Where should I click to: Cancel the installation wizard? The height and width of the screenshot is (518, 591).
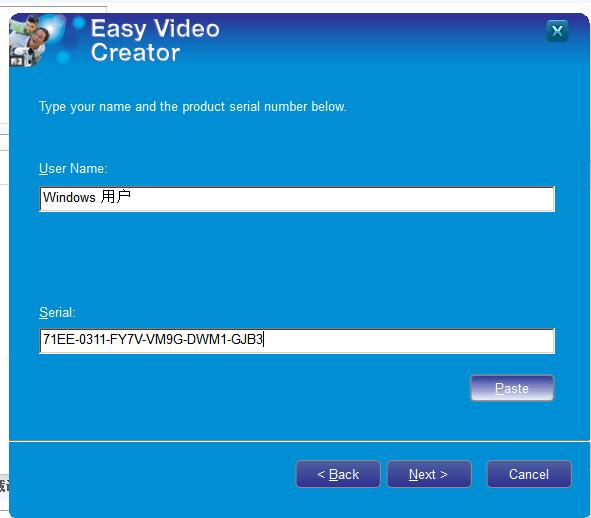coord(529,474)
